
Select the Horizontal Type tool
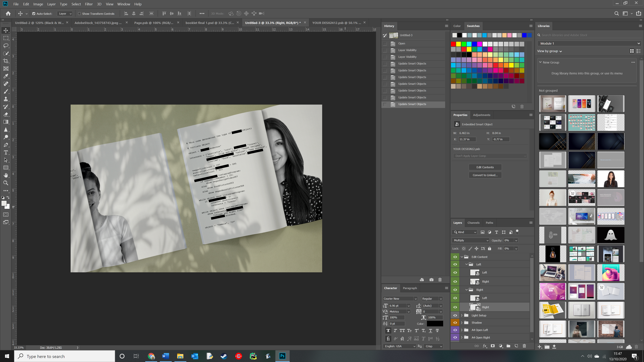click(6, 152)
